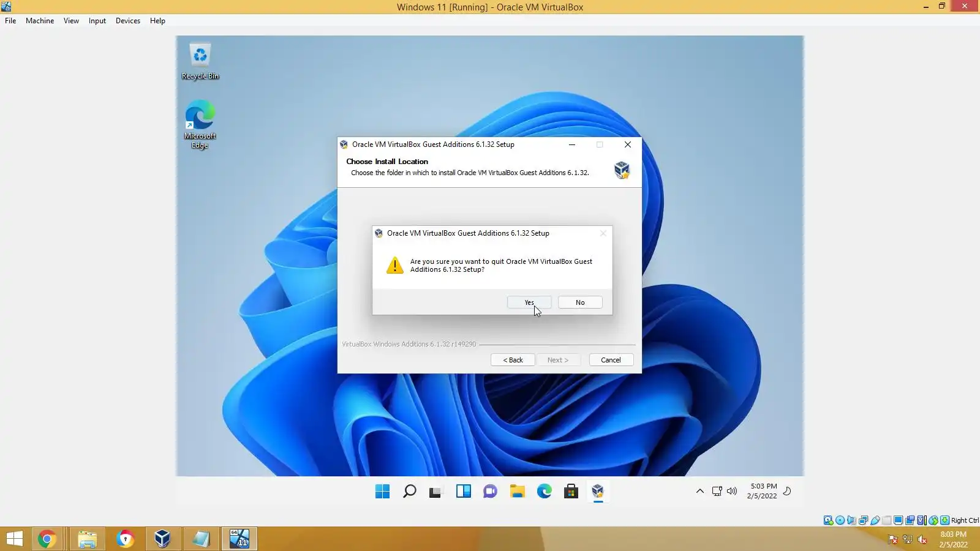Open the host clock showing 8:03 PM
The width and height of the screenshot is (980, 551).
tap(954, 539)
